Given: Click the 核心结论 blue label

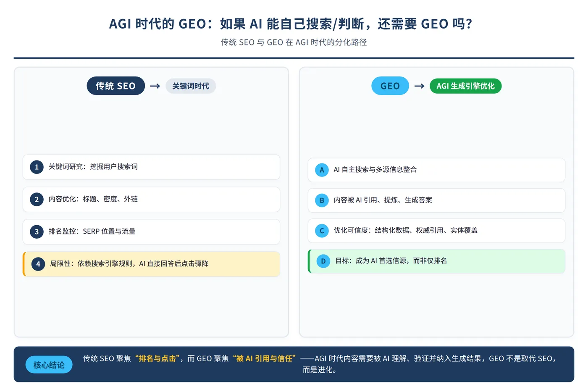Looking at the screenshot, I should 49,365.
